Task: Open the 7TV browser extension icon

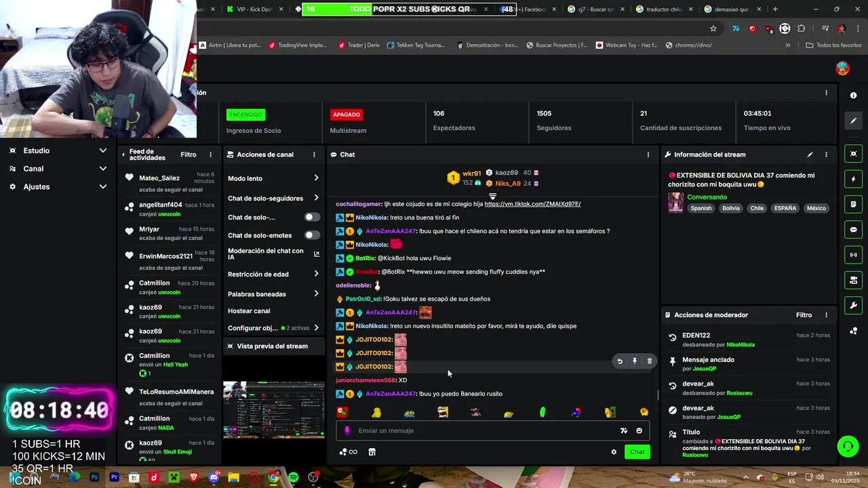Action: 736,28
